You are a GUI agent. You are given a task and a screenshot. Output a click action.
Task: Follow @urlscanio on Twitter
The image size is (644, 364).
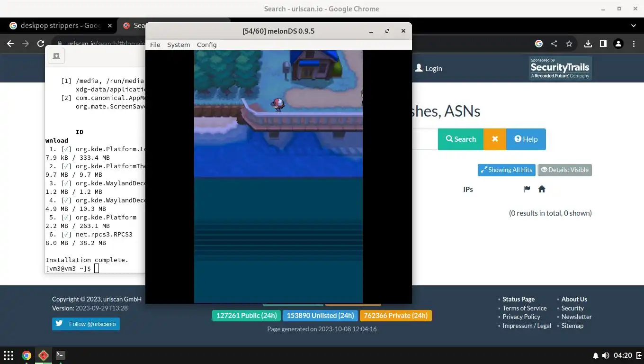[86, 324]
